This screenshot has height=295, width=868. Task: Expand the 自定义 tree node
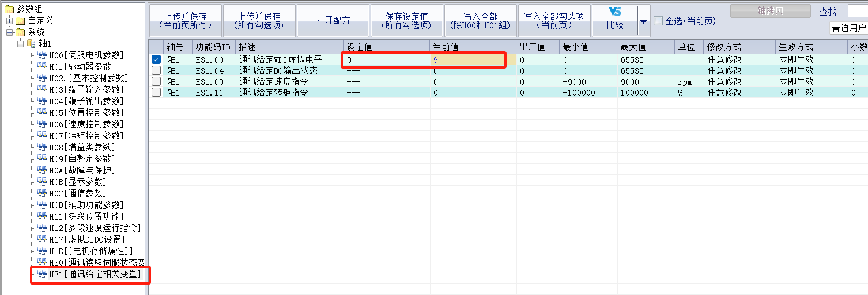pos(10,21)
